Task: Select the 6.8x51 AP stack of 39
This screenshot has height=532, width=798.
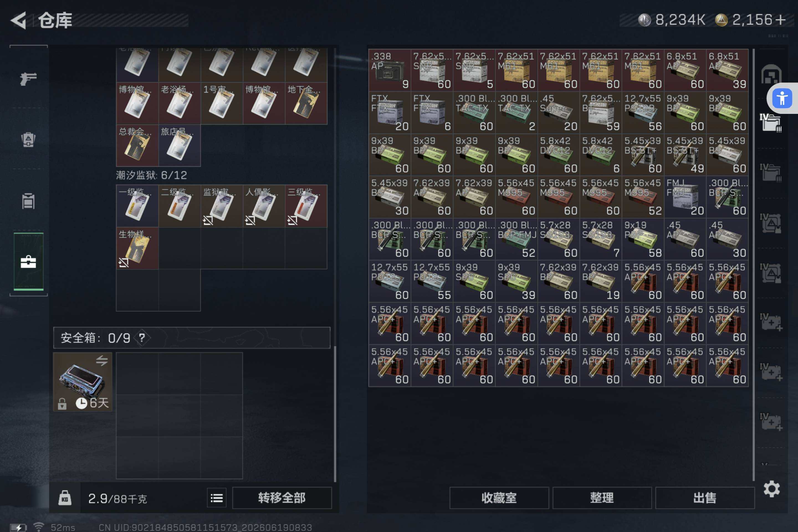Action: (727, 70)
